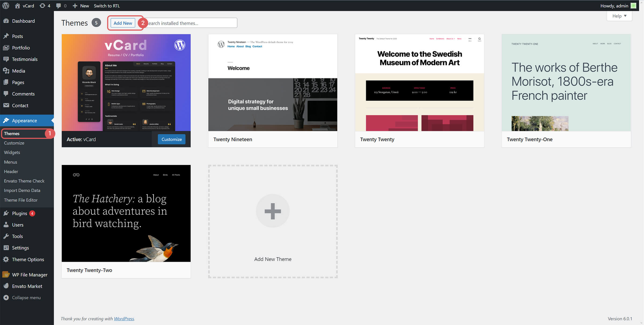Viewport: 644px width, 325px height.
Task: Click the Add New theme button
Action: pos(123,23)
